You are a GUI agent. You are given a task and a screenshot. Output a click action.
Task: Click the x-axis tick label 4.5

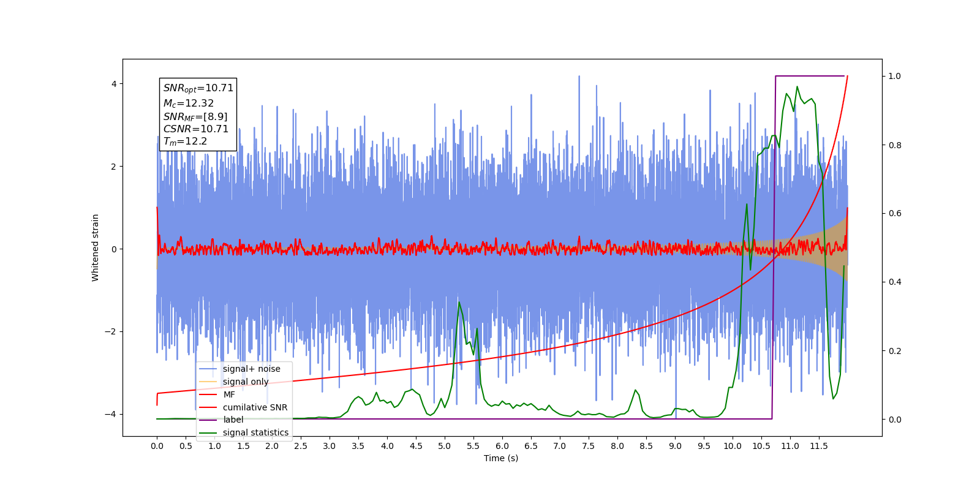point(416,446)
